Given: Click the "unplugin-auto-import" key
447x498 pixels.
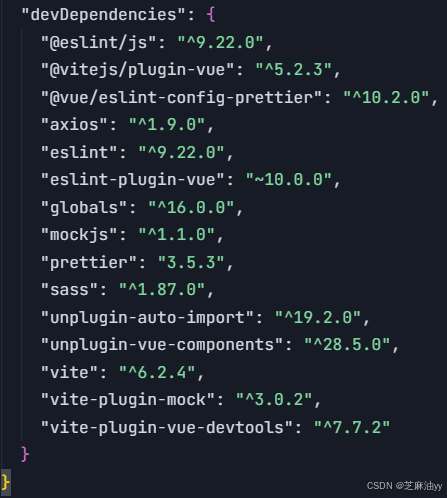Looking at the screenshot, I should 147,318.
